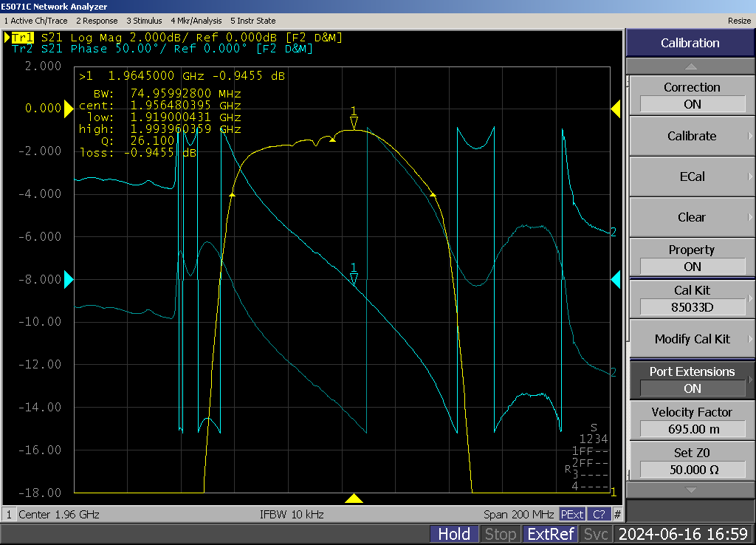Click the yellow center triangle at graph bottom
The height and width of the screenshot is (545, 756).
[x=354, y=498]
